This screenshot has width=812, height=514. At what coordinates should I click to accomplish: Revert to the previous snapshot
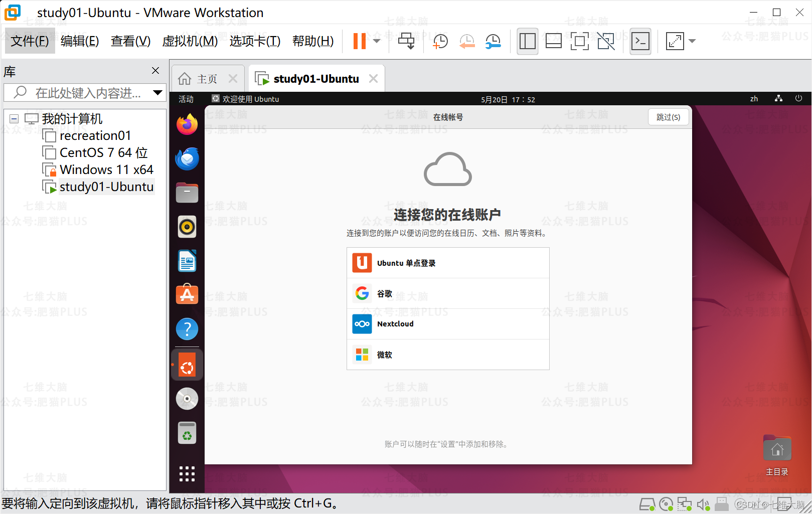tap(467, 41)
